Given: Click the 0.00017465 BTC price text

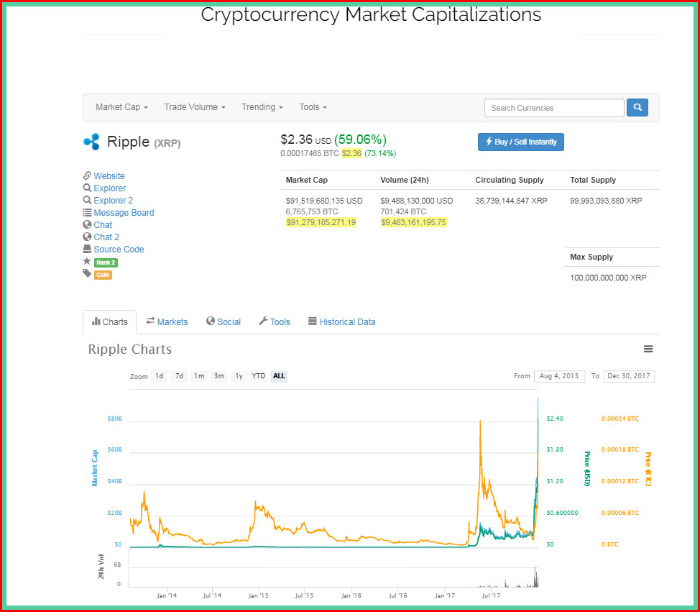Looking at the screenshot, I should coord(309,153).
